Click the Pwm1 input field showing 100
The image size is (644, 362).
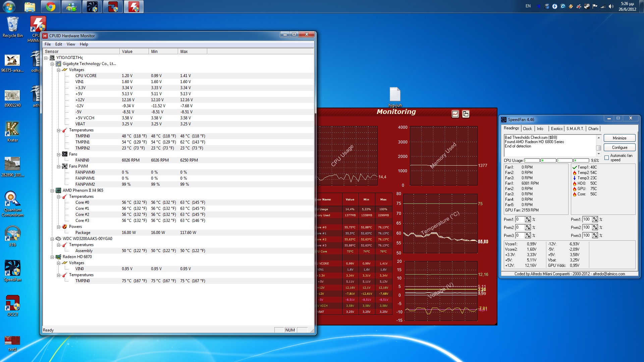[x=587, y=219]
